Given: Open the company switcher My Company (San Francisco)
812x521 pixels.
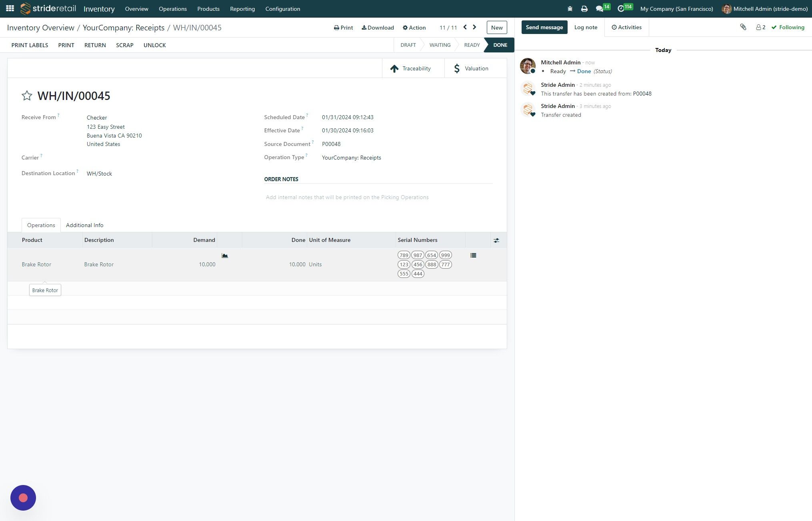Looking at the screenshot, I should coord(676,9).
